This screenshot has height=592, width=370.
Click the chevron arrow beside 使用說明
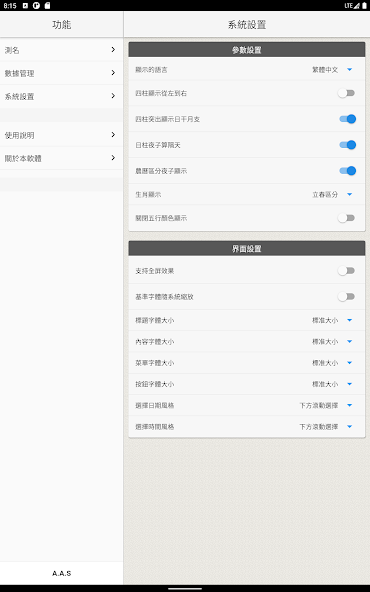(x=113, y=135)
